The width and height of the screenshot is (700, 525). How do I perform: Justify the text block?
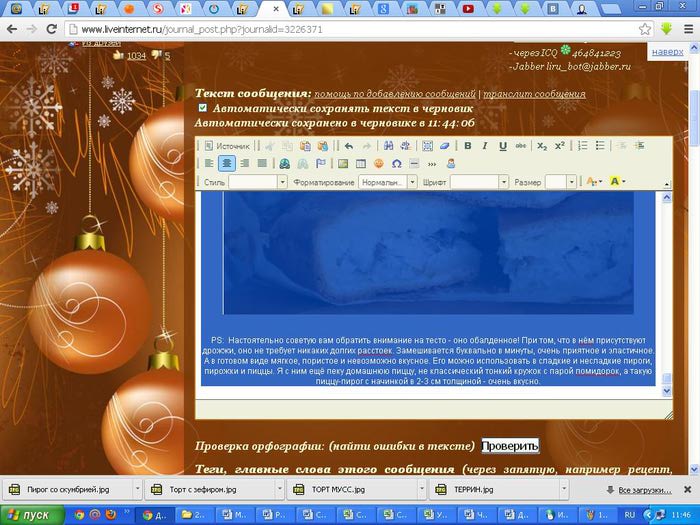(262, 164)
